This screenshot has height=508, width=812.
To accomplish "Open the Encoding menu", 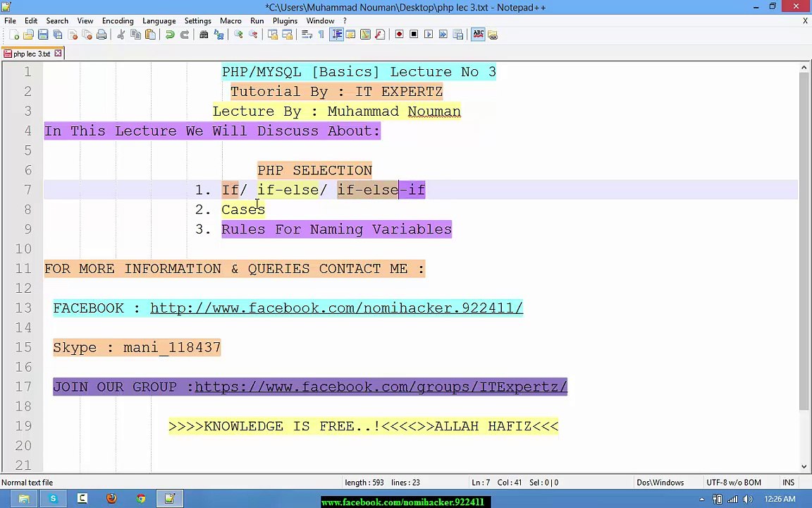I will click(118, 20).
